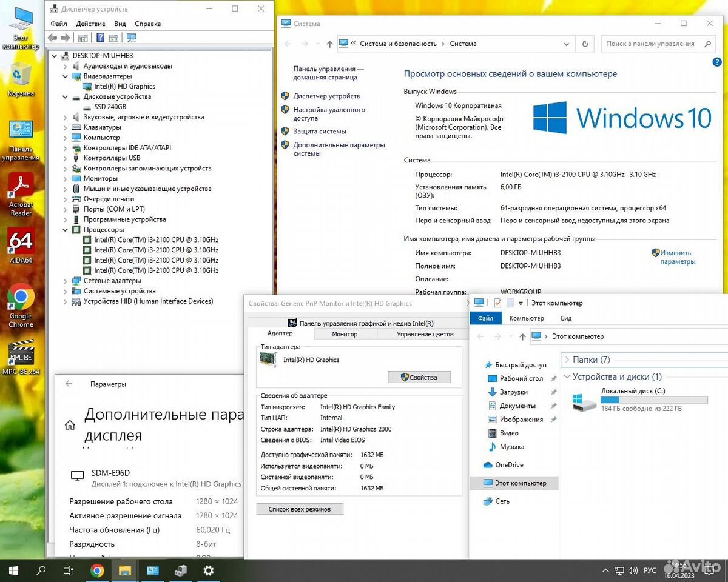This screenshot has height=582, width=728.
Task: Open Этот компьютер desktop icon
Action: point(21,27)
